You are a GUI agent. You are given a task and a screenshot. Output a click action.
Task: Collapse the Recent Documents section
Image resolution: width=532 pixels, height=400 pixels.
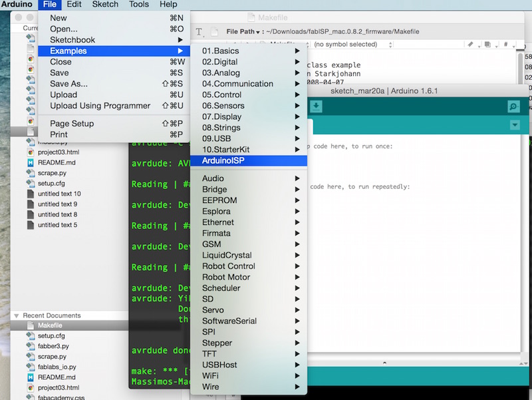point(16,315)
